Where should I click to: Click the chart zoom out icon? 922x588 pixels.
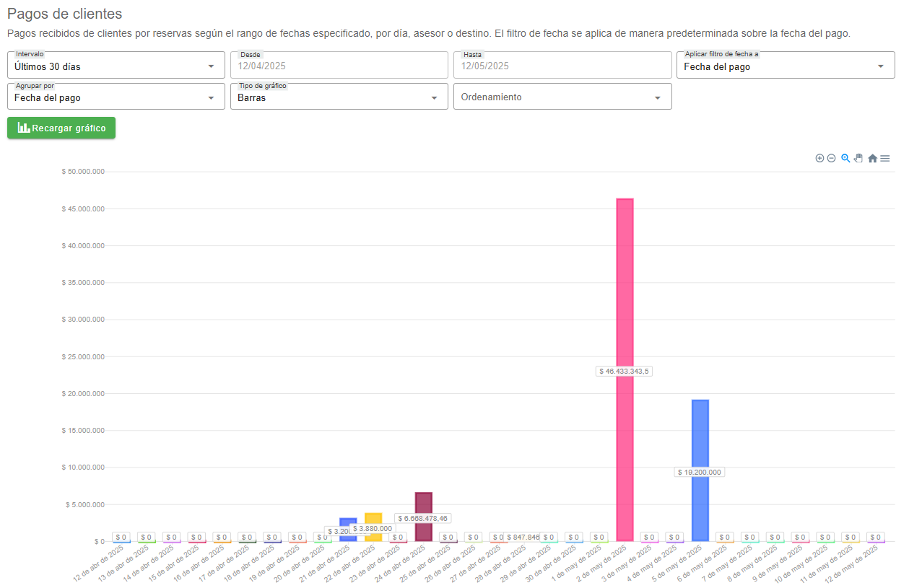[x=831, y=158]
